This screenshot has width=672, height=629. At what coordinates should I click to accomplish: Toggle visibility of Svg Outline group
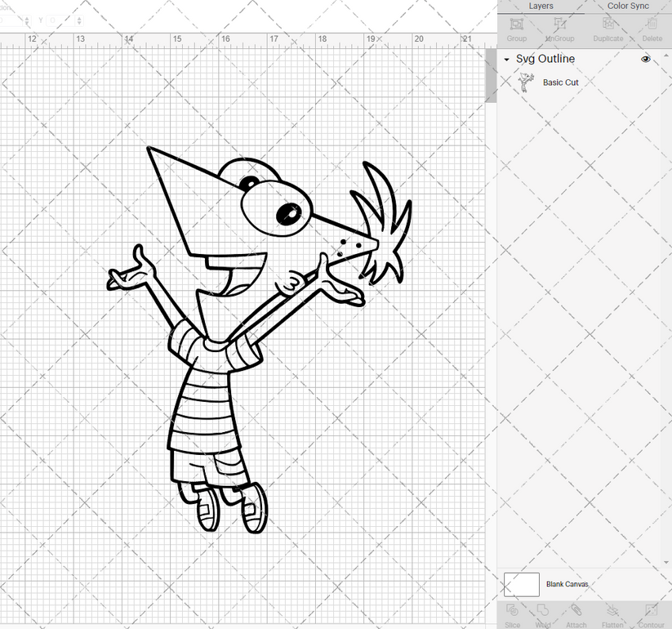645,59
